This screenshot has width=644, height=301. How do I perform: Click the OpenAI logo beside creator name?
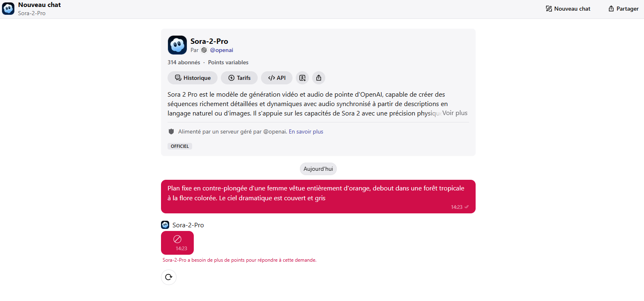204,50
